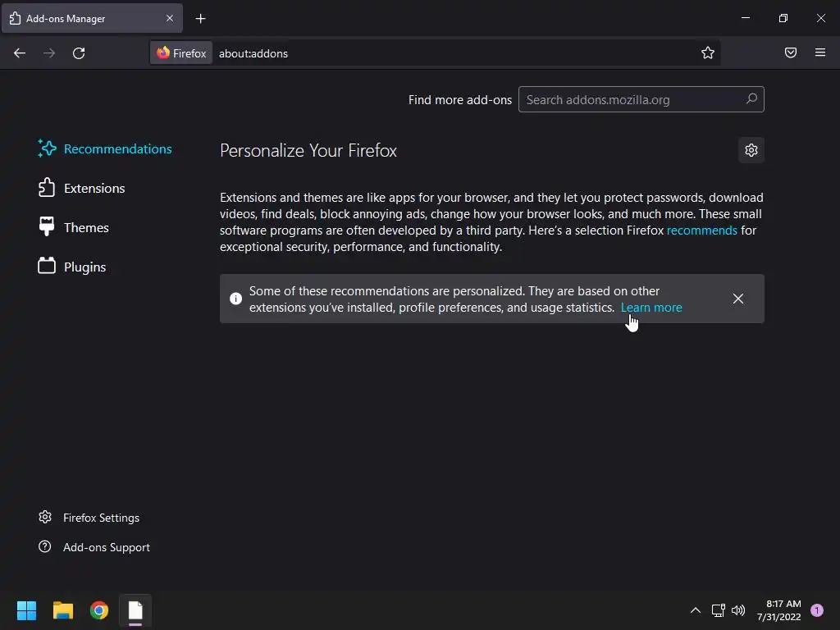Select the Add-ons Manager tab
The width and height of the screenshot is (840, 630).
point(92,18)
